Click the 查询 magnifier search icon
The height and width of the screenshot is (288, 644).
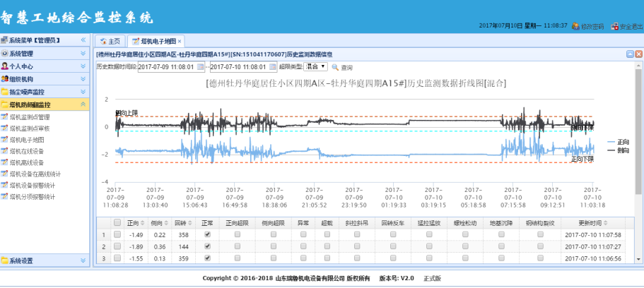[335, 67]
